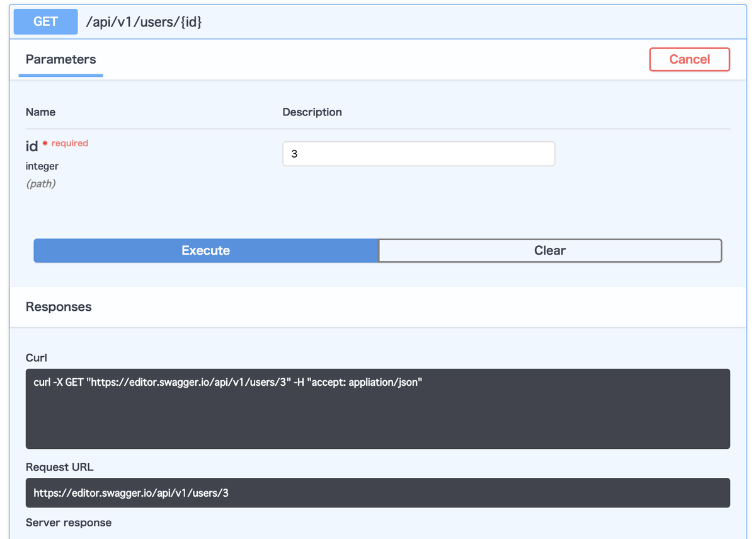The image size is (756, 539).
Task: Click the (path) parameter location label
Action: 40,183
